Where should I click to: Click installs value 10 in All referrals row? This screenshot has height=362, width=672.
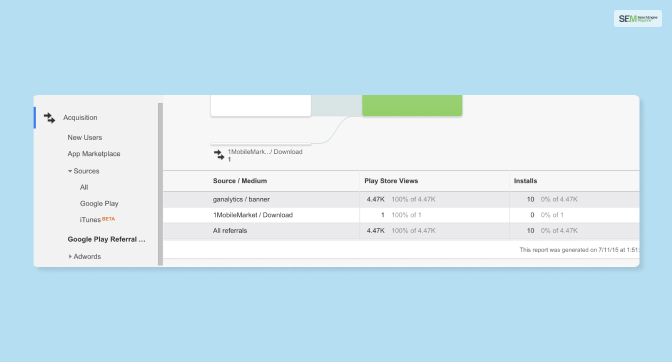point(531,230)
